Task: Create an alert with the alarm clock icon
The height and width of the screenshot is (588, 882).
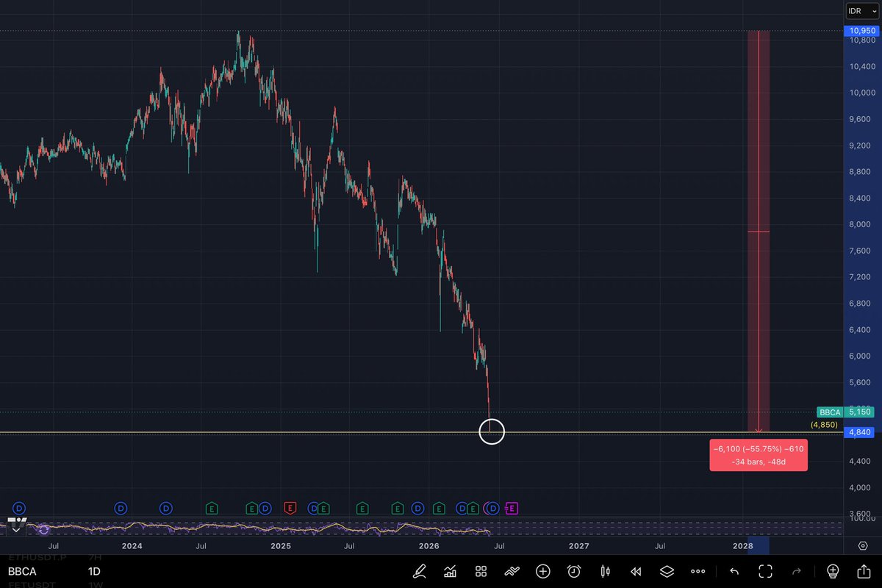Action: point(574,571)
